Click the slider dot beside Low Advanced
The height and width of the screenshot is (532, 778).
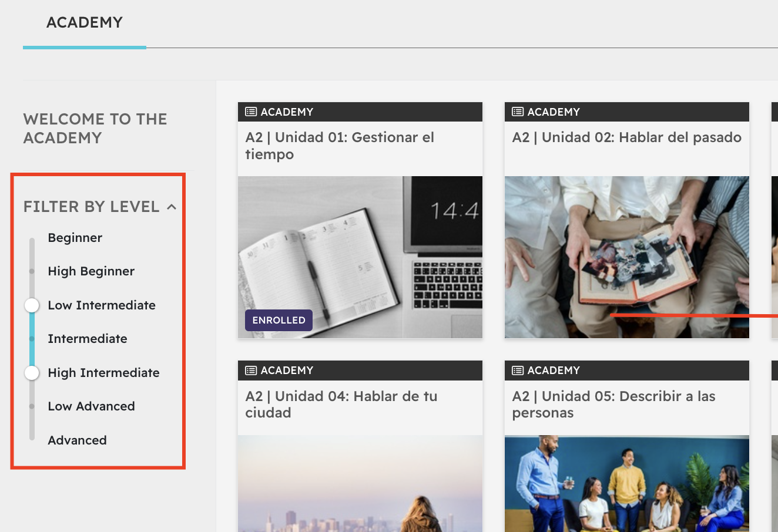pos(32,406)
